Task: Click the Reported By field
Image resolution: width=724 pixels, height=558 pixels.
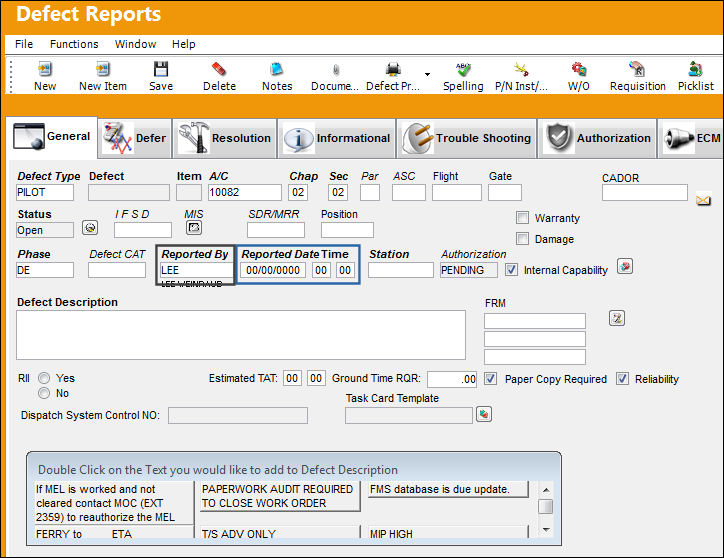Action: point(196,270)
